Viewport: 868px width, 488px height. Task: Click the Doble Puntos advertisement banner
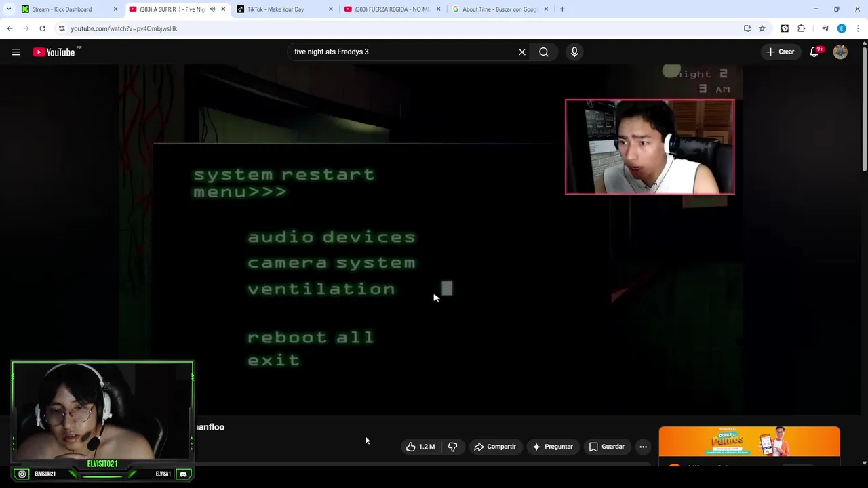click(749, 442)
